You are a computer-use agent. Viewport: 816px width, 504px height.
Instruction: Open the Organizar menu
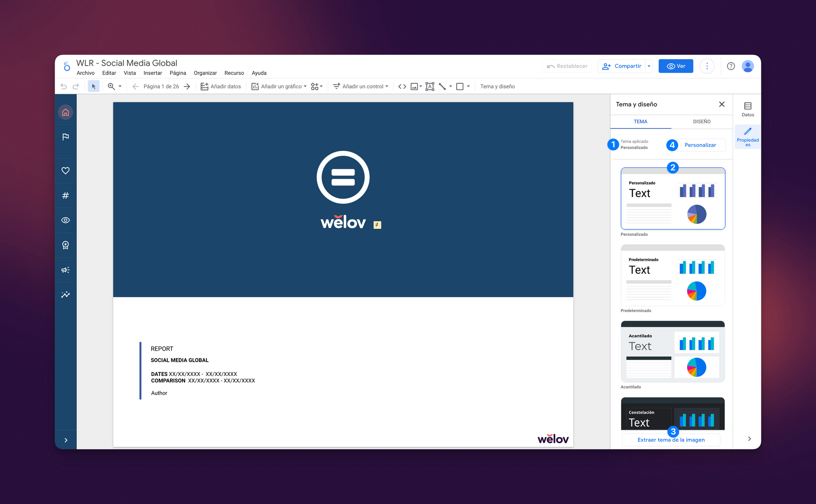pos(205,73)
